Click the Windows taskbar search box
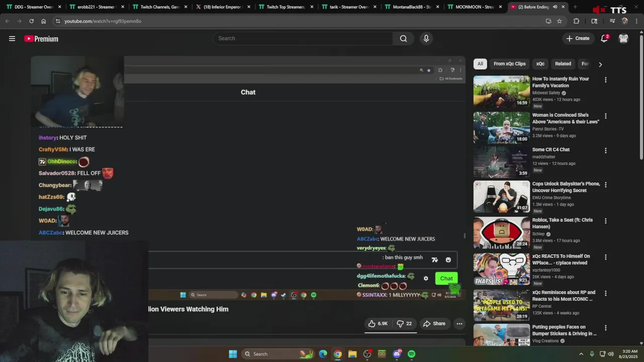Screen dimensions: 644x362 tap(278, 354)
